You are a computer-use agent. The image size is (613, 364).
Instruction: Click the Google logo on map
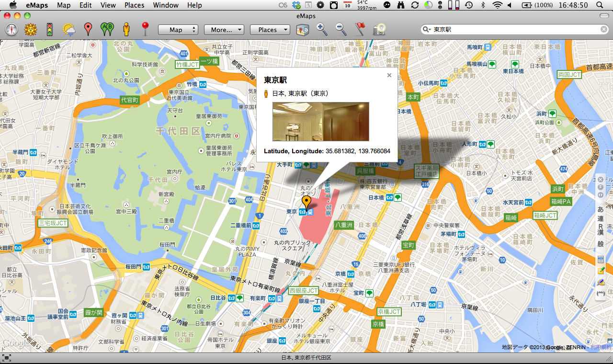click(x=15, y=343)
